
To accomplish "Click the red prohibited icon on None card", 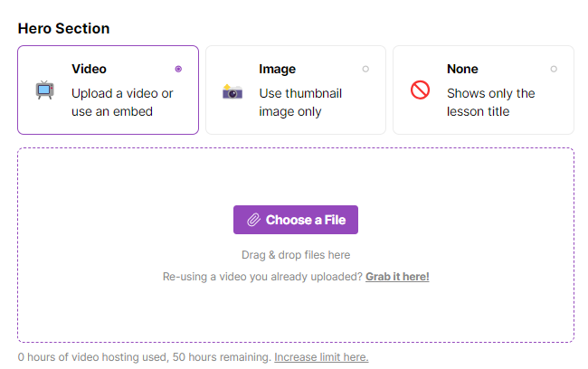I will 420,90.
